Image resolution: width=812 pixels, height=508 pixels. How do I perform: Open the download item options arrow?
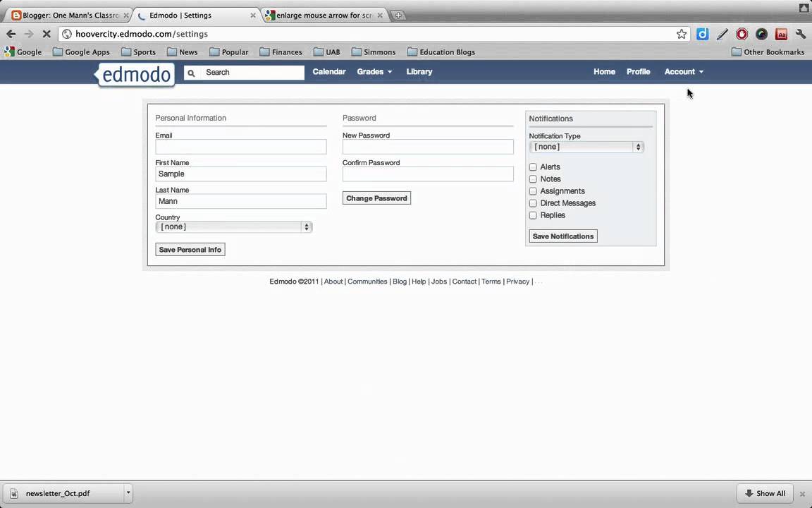pyautogui.click(x=128, y=493)
